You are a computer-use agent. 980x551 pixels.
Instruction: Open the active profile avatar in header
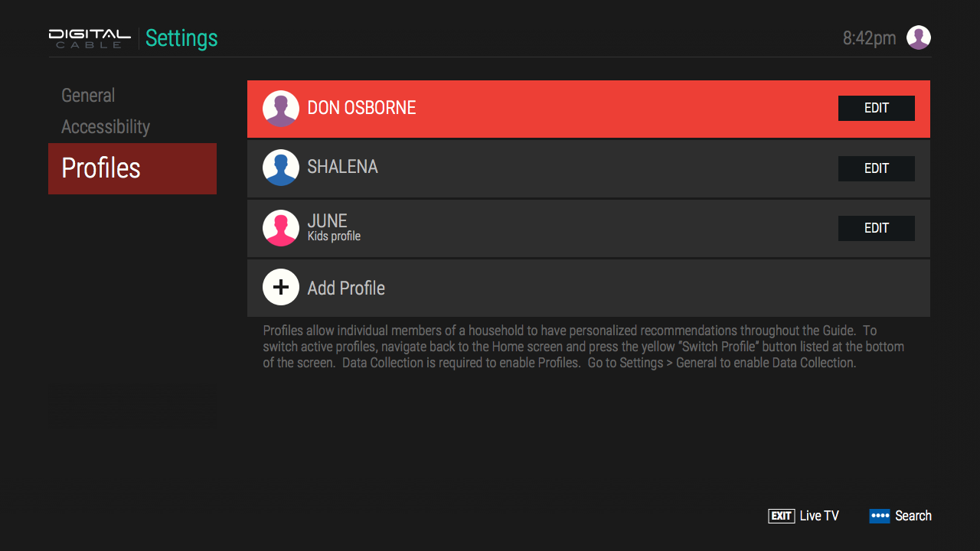(919, 37)
